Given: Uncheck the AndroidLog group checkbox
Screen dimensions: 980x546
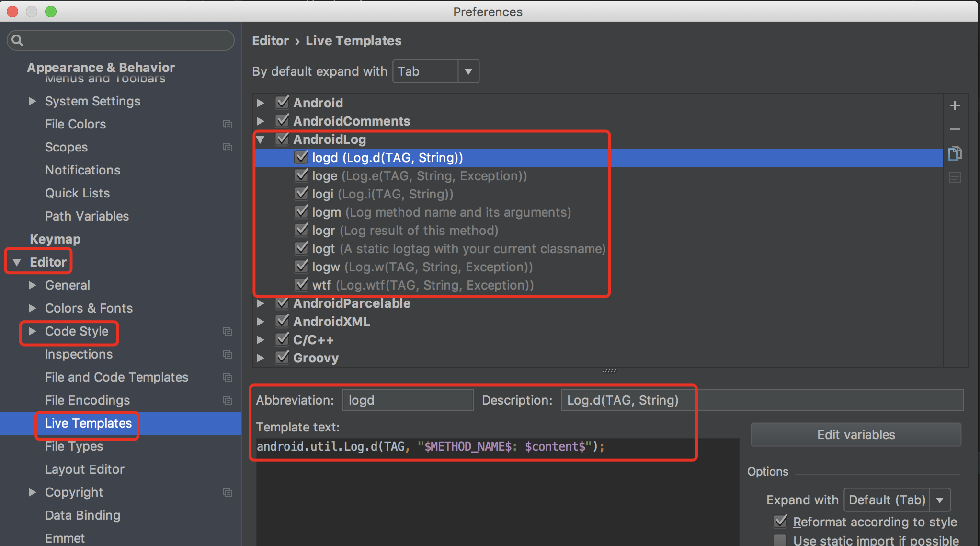Looking at the screenshot, I should (282, 139).
